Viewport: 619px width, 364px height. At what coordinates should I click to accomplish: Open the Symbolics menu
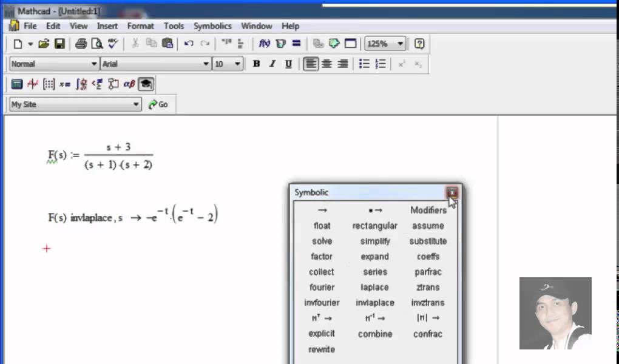pos(212,26)
